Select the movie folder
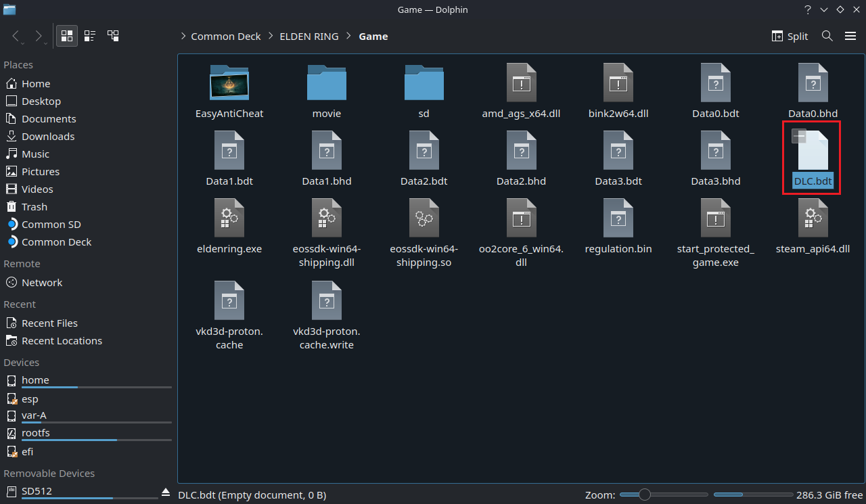This screenshot has height=504, width=866. [327, 91]
